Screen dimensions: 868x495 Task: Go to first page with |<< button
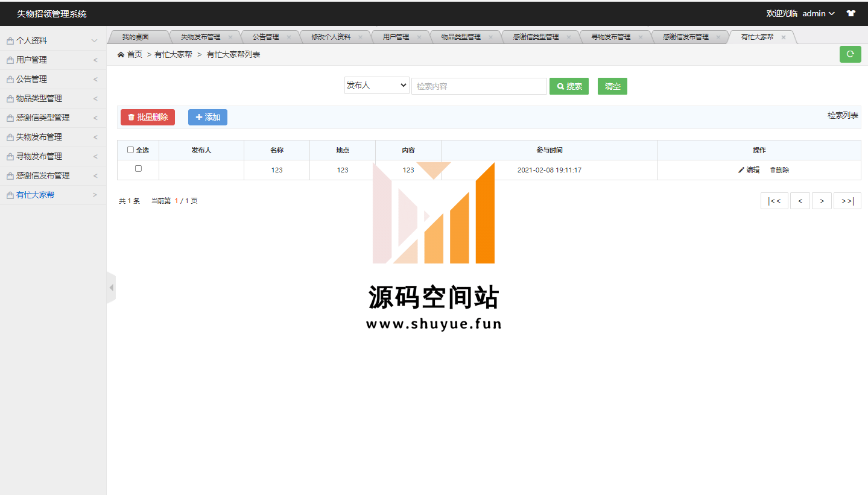775,201
